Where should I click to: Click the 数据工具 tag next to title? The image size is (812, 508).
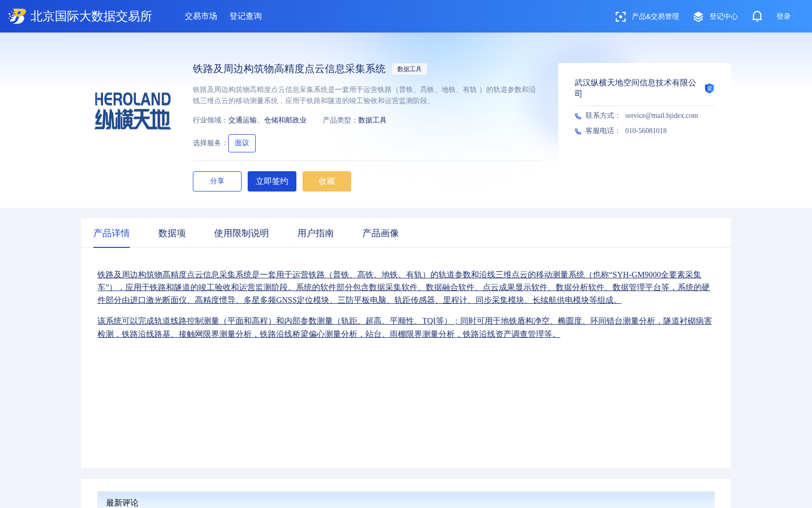point(410,69)
